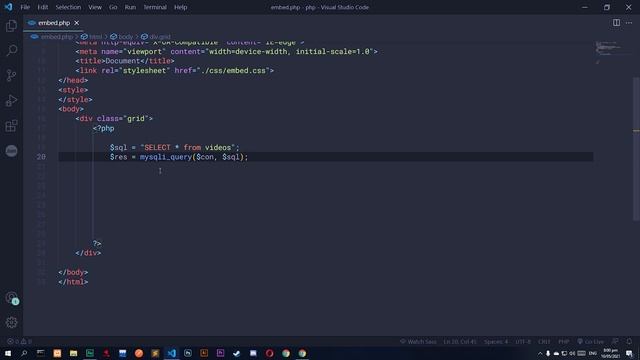Close the embed.php tab
This screenshot has height=360, width=640.
(76, 23)
